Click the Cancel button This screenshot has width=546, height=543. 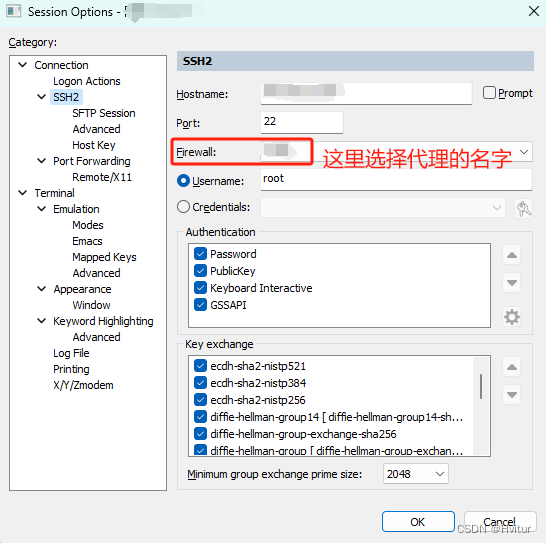coord(500,522)
